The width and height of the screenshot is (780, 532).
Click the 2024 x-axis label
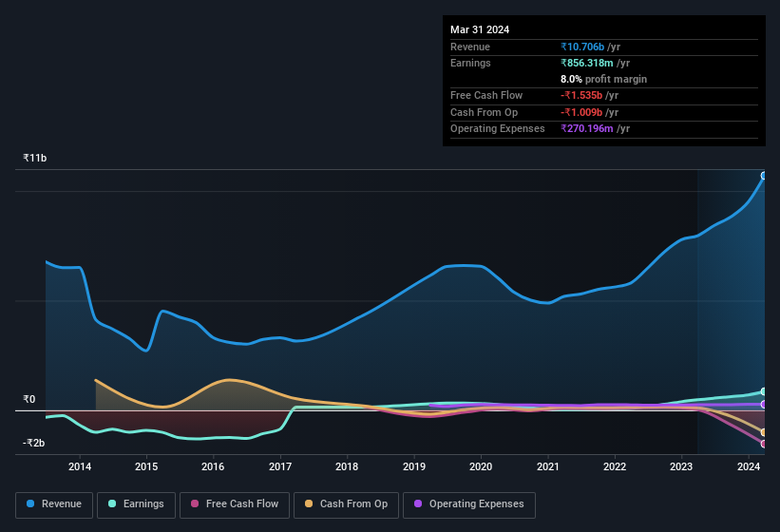coord(748,466)
